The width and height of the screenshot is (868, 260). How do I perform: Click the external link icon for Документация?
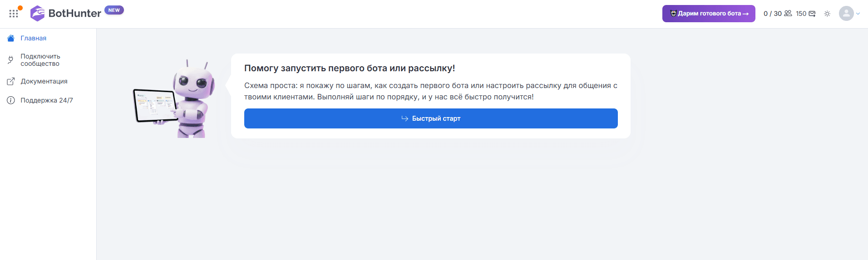(11, 82)
